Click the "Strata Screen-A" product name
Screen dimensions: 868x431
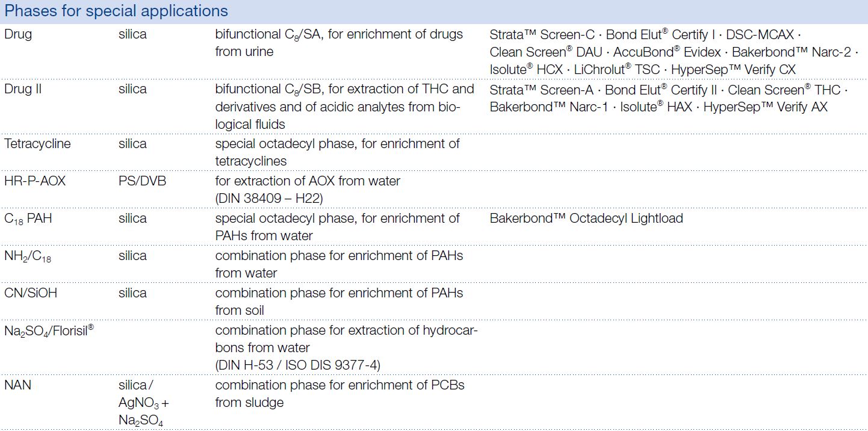click(542, 90)
